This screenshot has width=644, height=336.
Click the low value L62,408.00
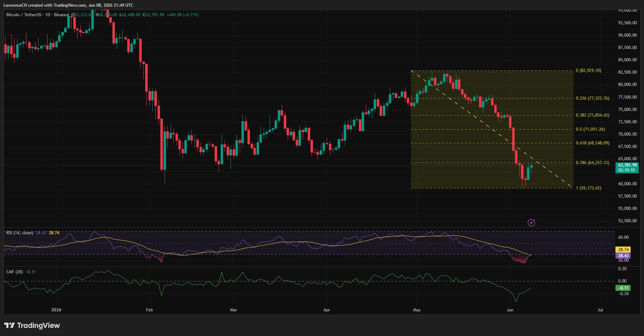point(130,15)
